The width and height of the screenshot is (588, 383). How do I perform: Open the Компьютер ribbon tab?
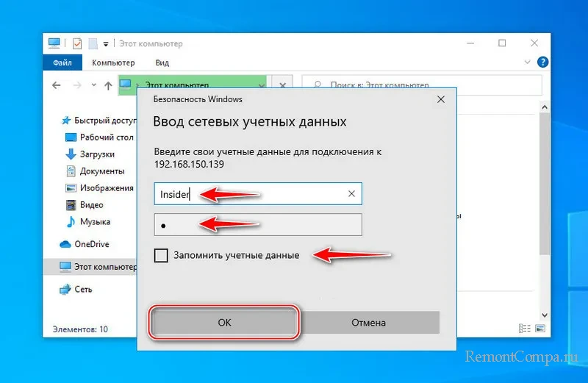113,63
